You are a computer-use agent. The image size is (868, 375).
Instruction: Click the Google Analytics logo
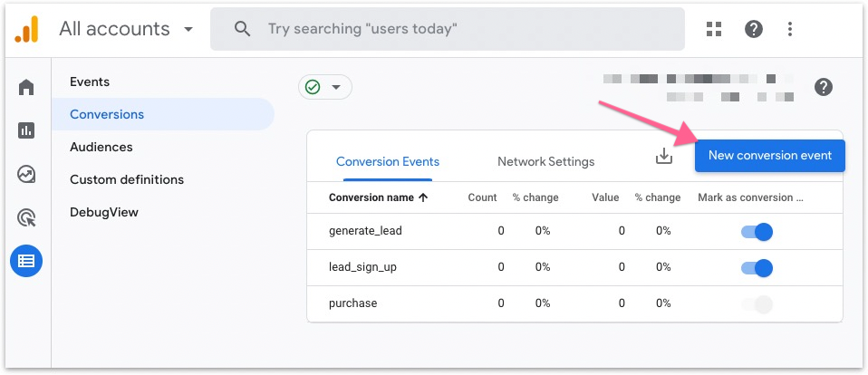pyautogui.click(x=25, y=30)
